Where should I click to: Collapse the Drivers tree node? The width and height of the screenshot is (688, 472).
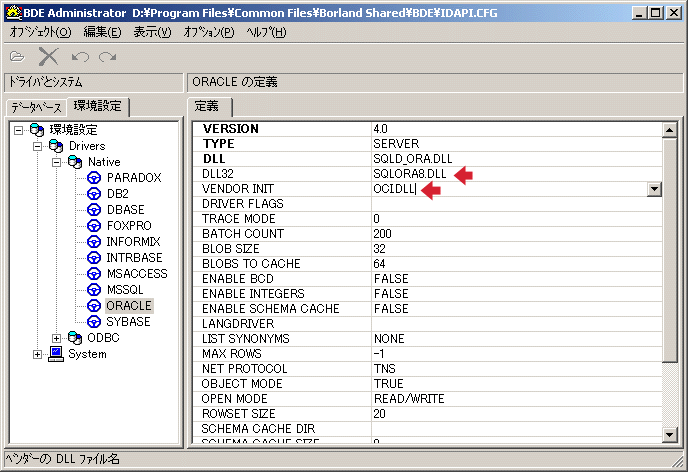(x=38, y=146)
